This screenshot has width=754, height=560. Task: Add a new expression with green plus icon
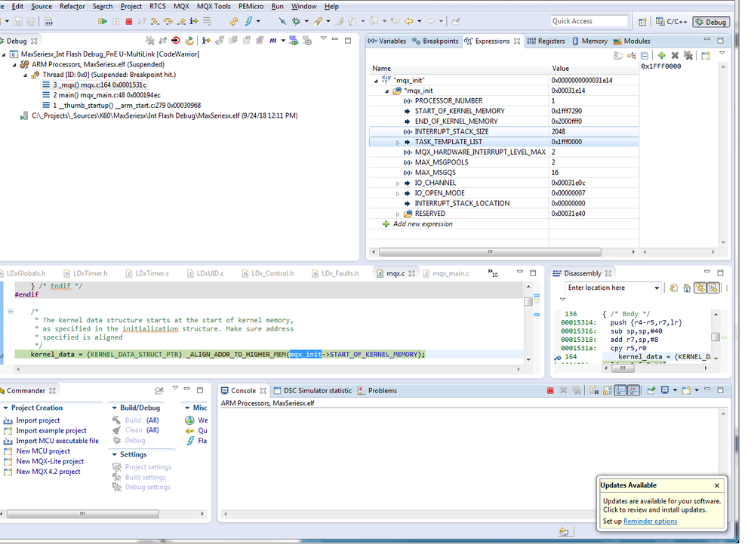point(661,56)
